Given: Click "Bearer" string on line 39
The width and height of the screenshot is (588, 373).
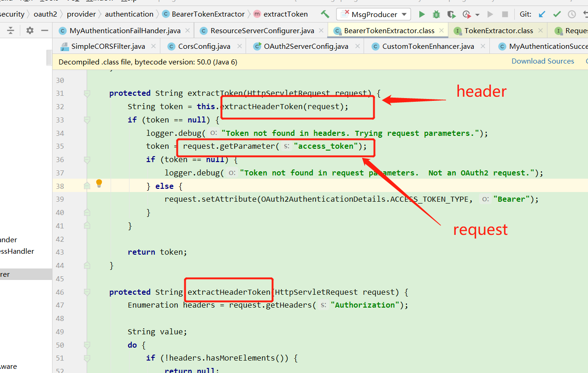Looking at the screenshot, I should click(x=512, y=199).
